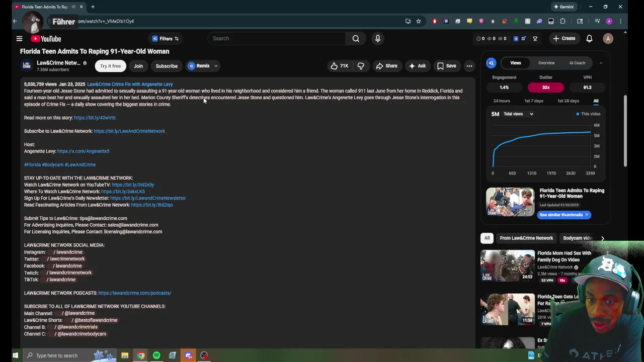Viewport: 644px width, 362px height.
Task: Open Angenette Levy x.com link
Action: pyautogui.click(x=83, y=151)
